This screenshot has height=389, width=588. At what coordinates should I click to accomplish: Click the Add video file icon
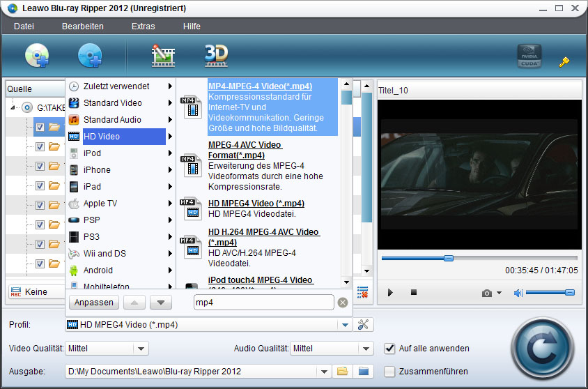pos(90,55)
